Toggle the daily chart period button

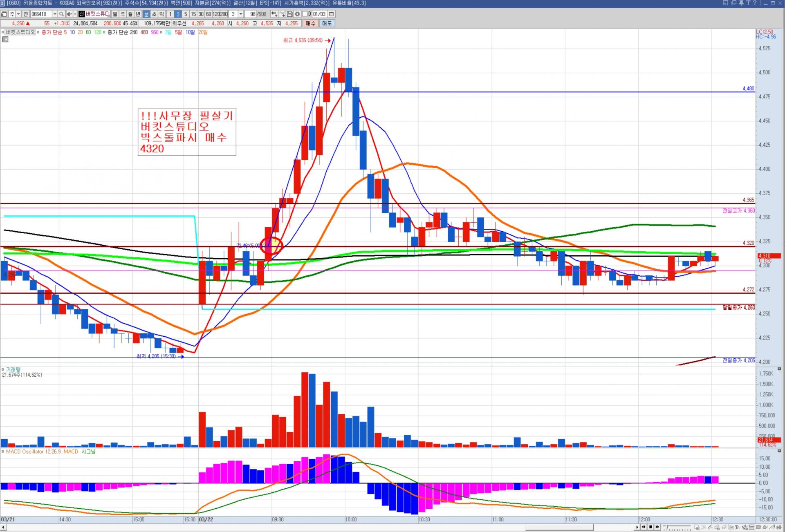(x=114, y=14)
